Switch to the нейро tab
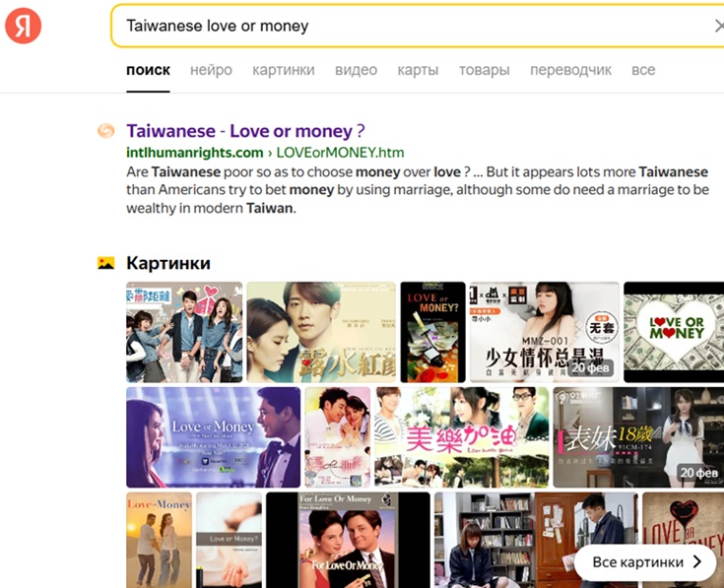Image resolution: width=724 pixels, height=588 pixels. point(211,70)
